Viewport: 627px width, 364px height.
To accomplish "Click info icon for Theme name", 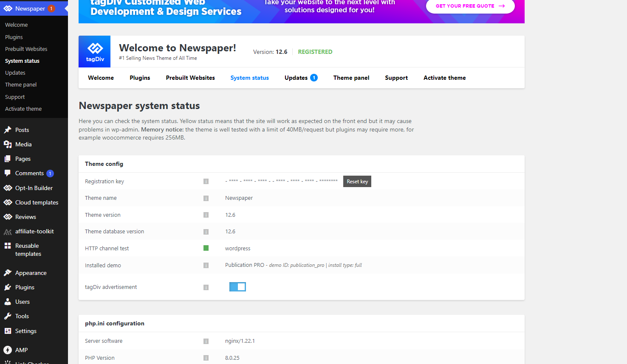I will coord(206,198).
